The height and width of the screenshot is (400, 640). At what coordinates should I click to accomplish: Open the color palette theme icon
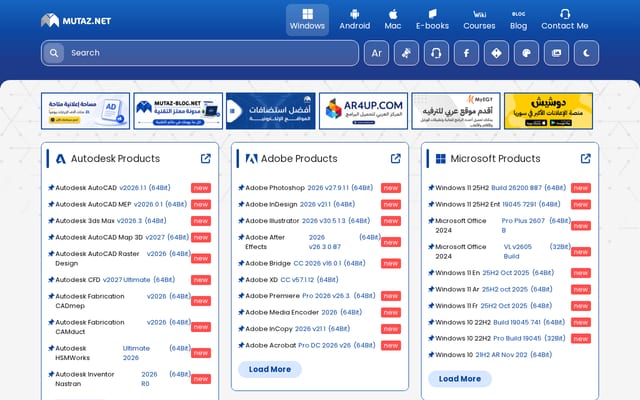pyautogui.click(x=526, y=53)
